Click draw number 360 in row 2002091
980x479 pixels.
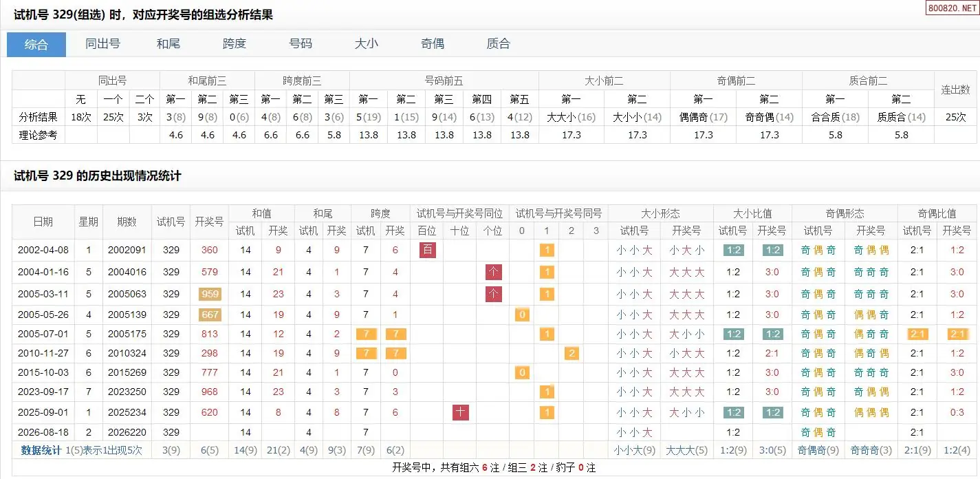tap(210, 250)
